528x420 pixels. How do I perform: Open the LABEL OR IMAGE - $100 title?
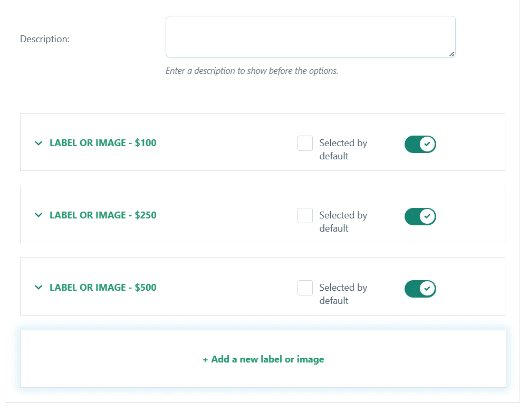[103, 143]
